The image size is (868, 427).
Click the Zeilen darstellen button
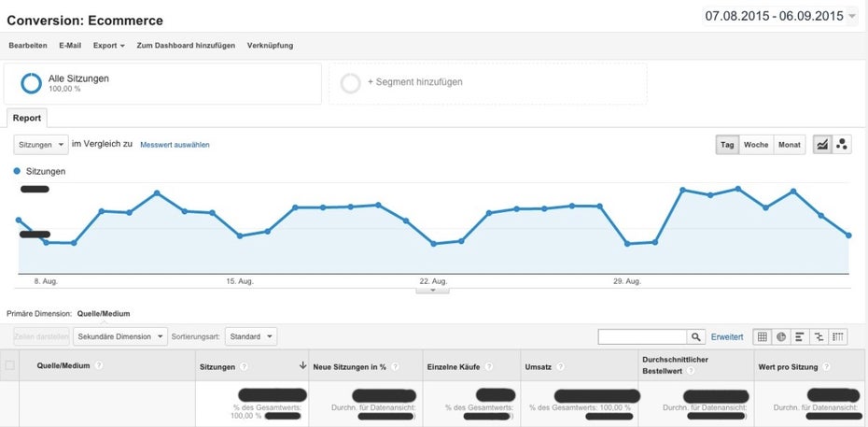pos(41,336)
